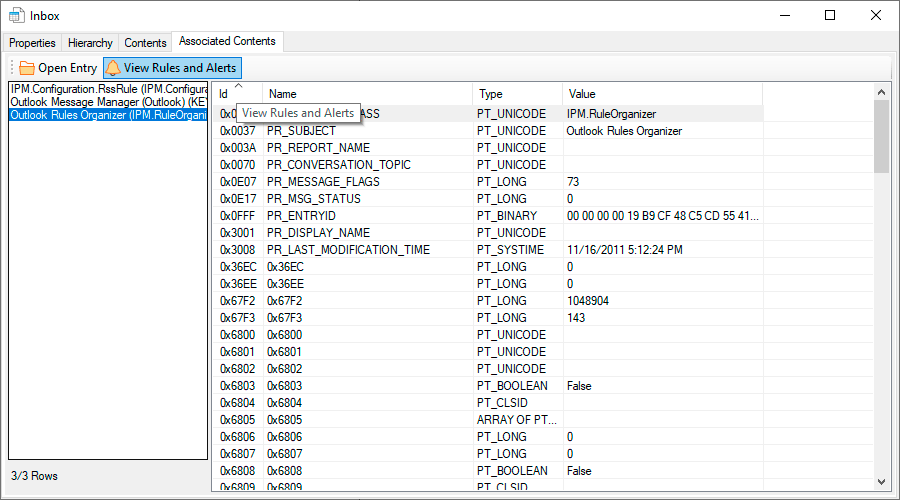Screen dimensions: 900x500
Task: Sort by the Type column header
Action: click(x=517, y=94)
